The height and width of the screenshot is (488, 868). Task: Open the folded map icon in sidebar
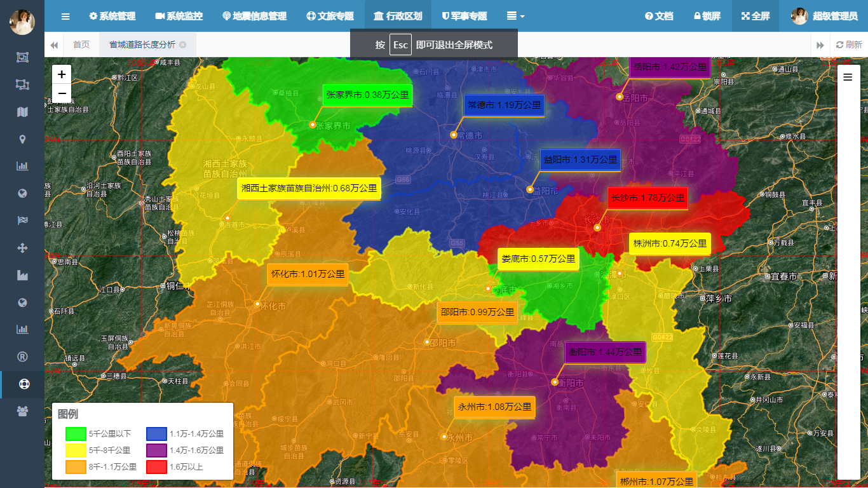click(x=22, y=112)
